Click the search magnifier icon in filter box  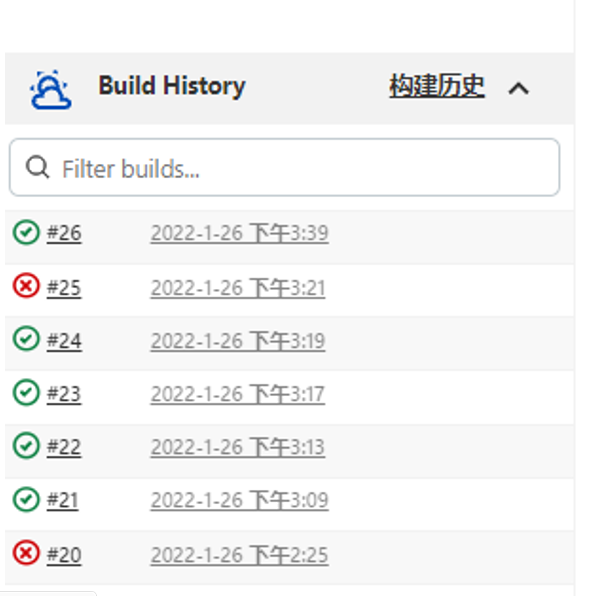[38, 168]
